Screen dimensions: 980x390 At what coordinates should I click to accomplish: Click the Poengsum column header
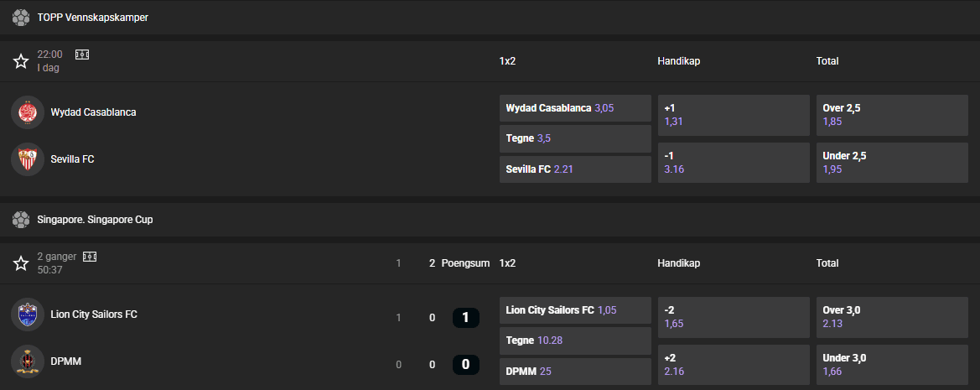pos(465,263)
